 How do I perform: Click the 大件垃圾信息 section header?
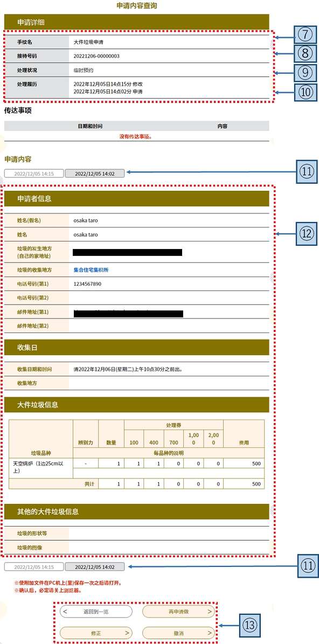coord(137,405)
